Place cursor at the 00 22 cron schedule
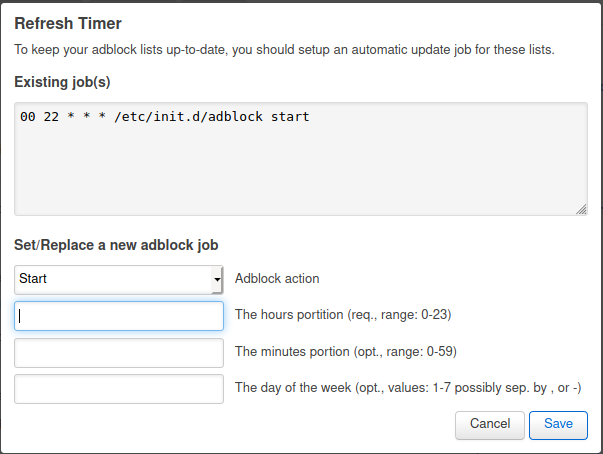The height and width of the screenshot is (454, 603). click(39, 116)
